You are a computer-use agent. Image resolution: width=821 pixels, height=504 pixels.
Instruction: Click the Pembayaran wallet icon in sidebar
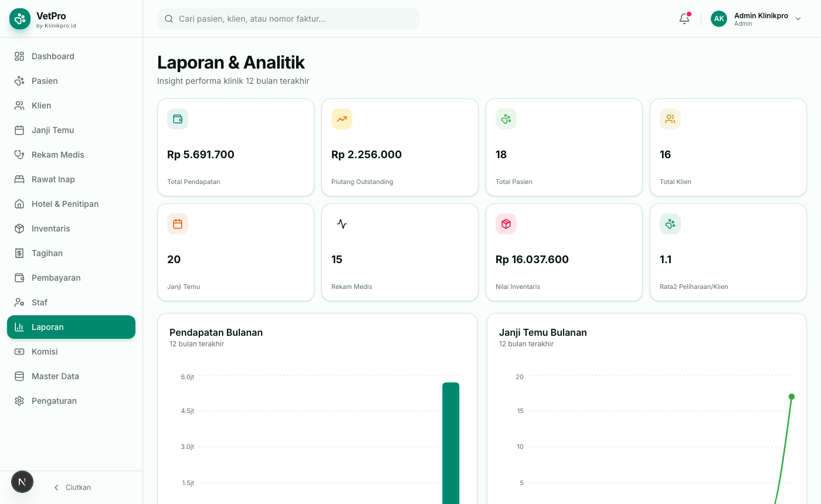[19, 278]
